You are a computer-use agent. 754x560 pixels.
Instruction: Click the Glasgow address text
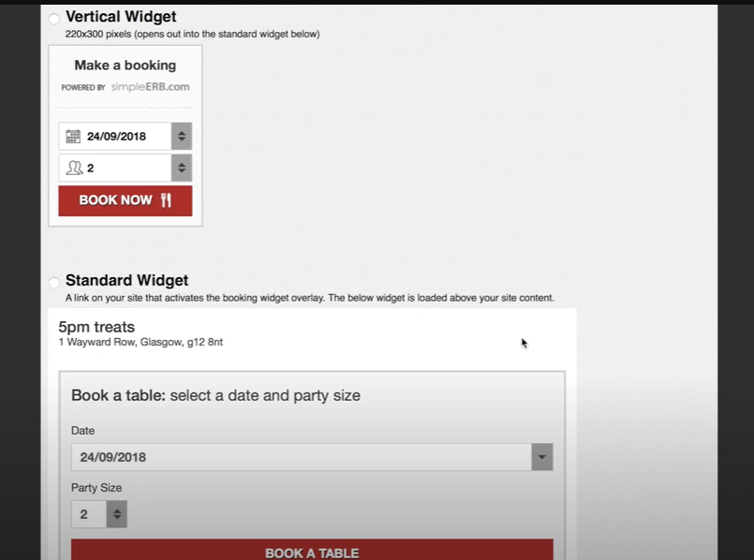point(140,342)
